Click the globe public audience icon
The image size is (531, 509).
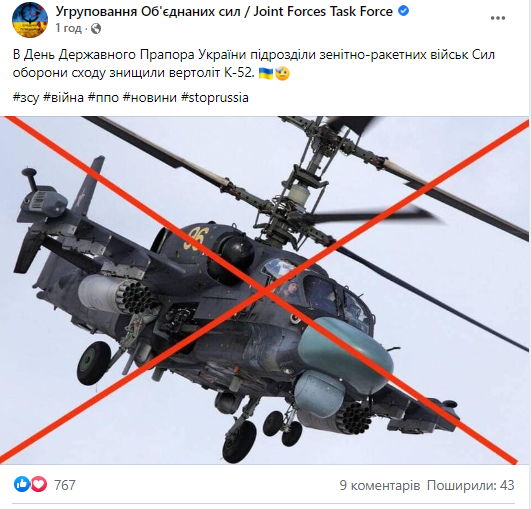tap(96, 28)
